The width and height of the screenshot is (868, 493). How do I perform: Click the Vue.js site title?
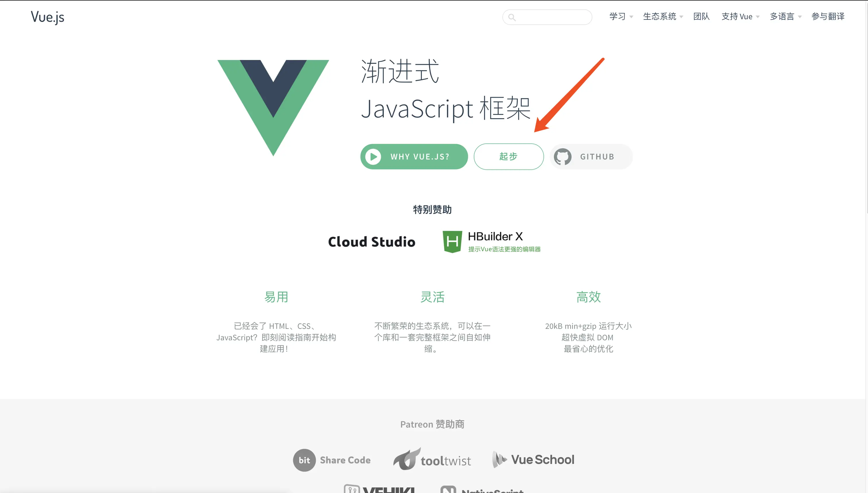coord(47,17)
